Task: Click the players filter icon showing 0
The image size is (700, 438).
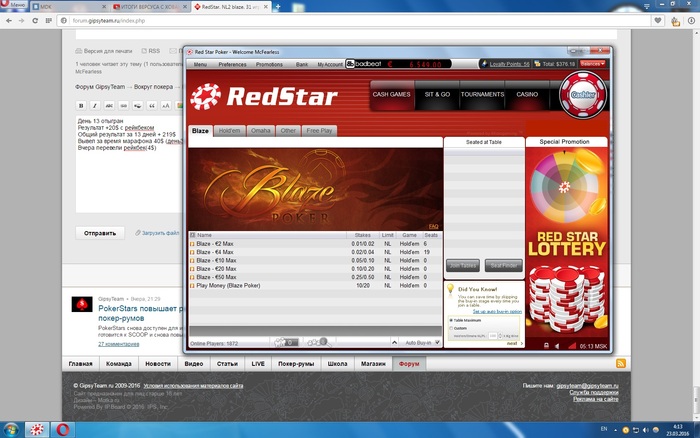Action: pyautogui.click(x=286, y=342)
